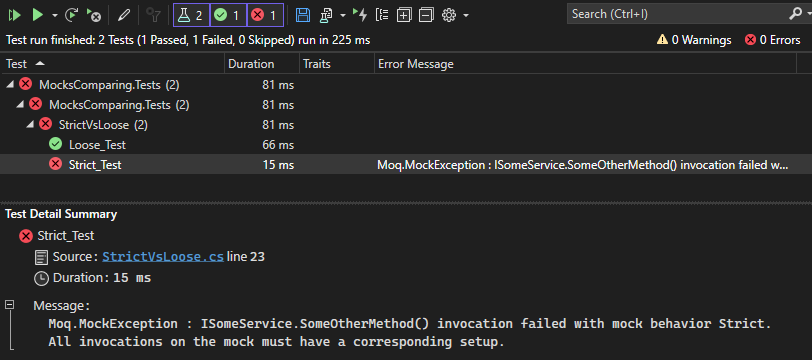This screenshot has height=360, width=812.
Task: Click Collapse All minus-box icon
Action: click(x=426, y=16)
